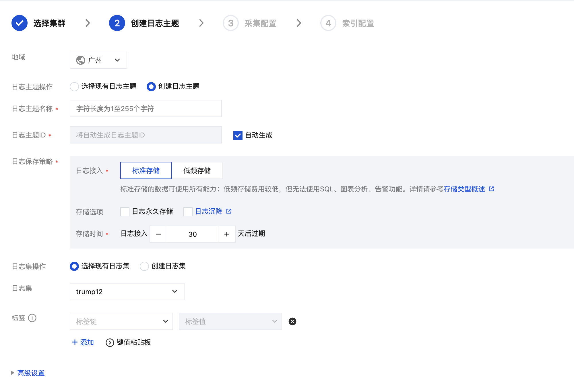The image size is (574, 392).
Task: Increase storage days with the plus button
Action: (x=227, y=234)
